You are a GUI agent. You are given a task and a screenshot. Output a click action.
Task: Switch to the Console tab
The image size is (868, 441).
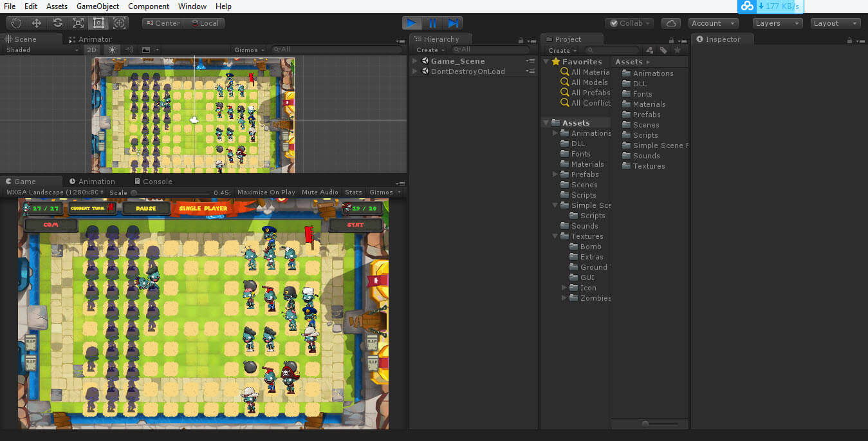[x=152, y=182]
